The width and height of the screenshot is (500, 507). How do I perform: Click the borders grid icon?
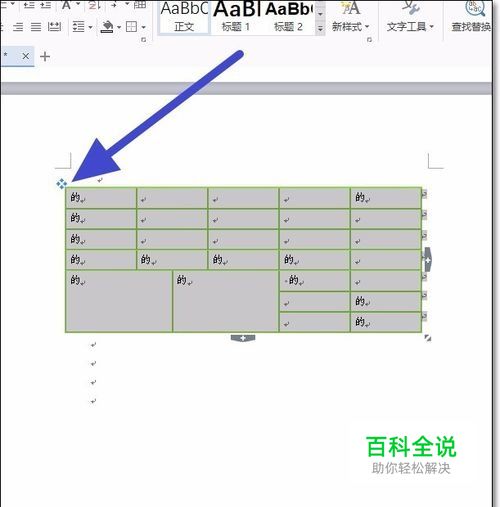click(131, 27)
